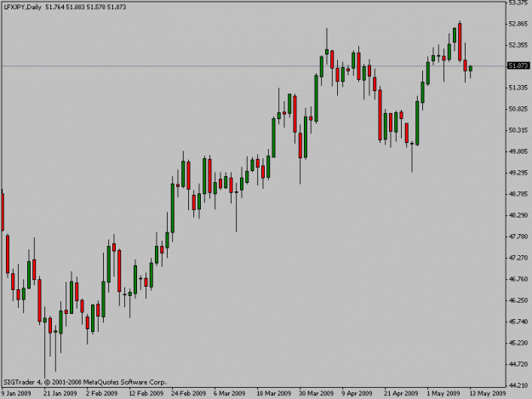Select the 21 Jan 2009 date label
Image resolution: width=532 pixels, height=399 pixels.
[x=60, y=394]
